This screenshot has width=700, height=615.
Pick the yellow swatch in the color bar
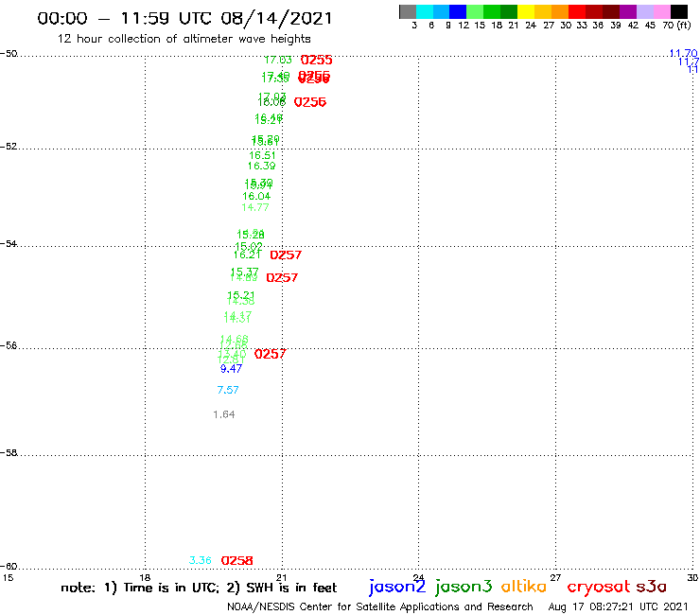coord(526,11)
